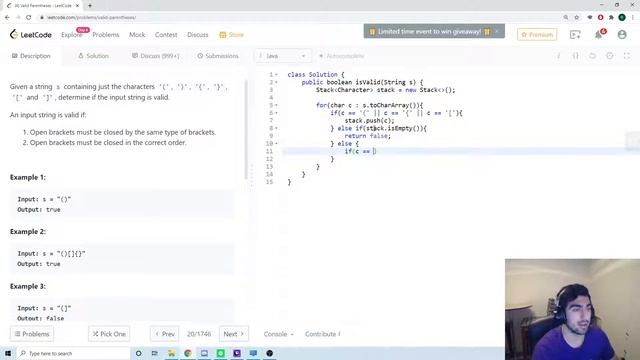
Task: Click the browser address bar
Action: (x=300, y=17)
